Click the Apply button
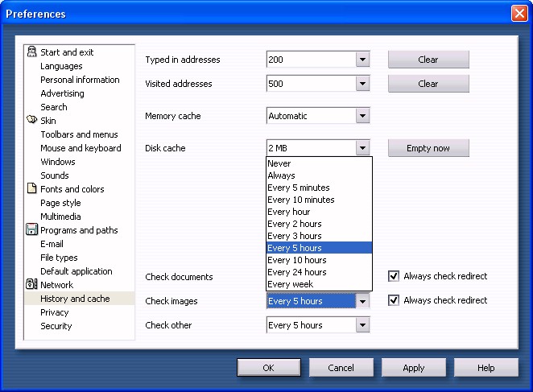This screenshot has height=392, width=533. (x=414, y=368)
